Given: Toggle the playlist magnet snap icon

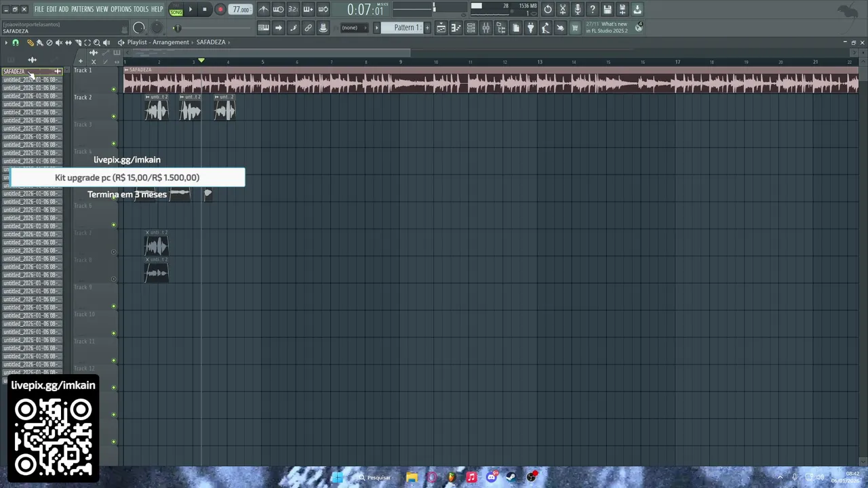Looking at the screenshot, I should click(16, 42).
